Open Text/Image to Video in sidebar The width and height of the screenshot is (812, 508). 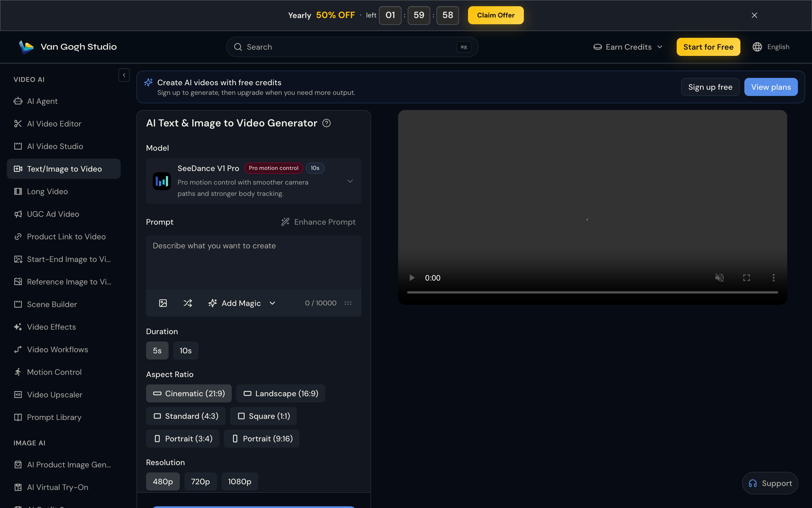64,169
